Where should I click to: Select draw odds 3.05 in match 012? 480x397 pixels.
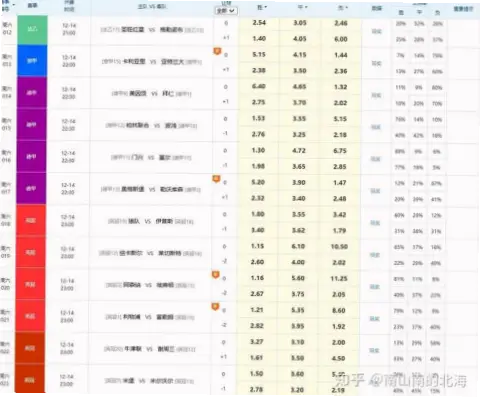point(300,23)
